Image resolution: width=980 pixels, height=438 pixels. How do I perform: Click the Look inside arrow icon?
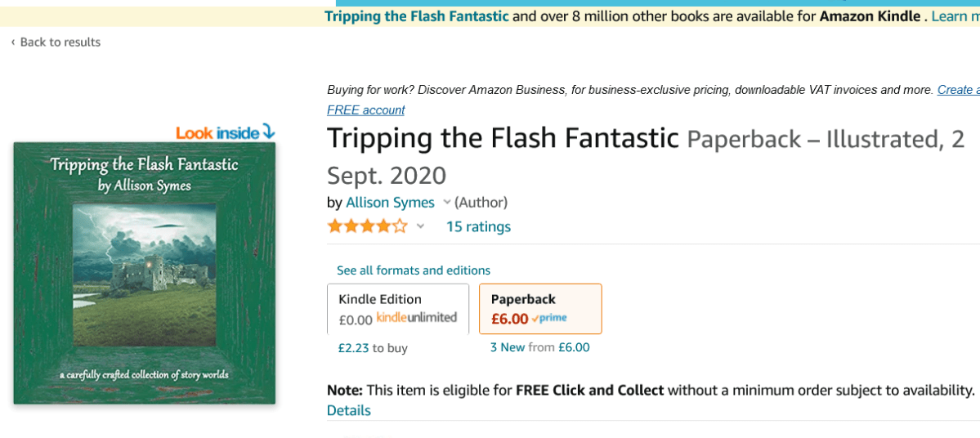click(269, 132)
